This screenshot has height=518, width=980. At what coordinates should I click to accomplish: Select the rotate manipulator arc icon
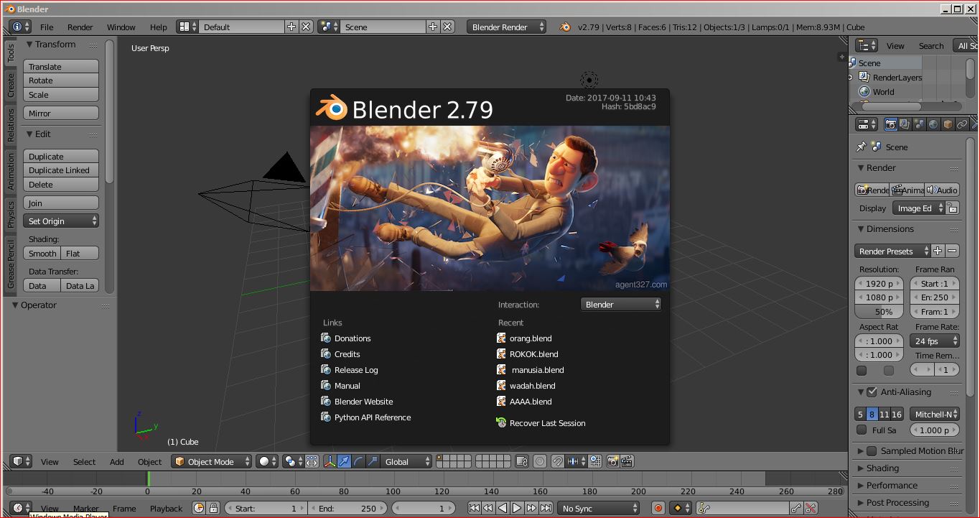tap(358, 461)
